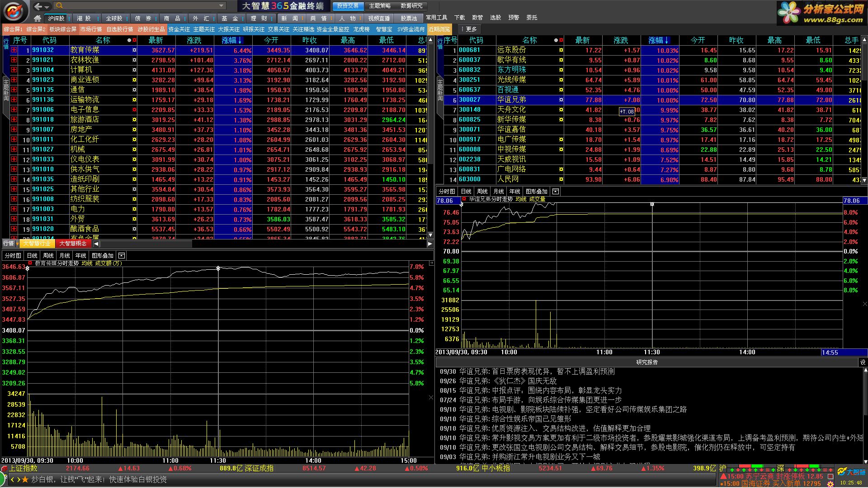Viewport: 868px width, 488px height.
Task: Click the 主题新闻 vertical side tab on left
Action: [x=6, y=98]
